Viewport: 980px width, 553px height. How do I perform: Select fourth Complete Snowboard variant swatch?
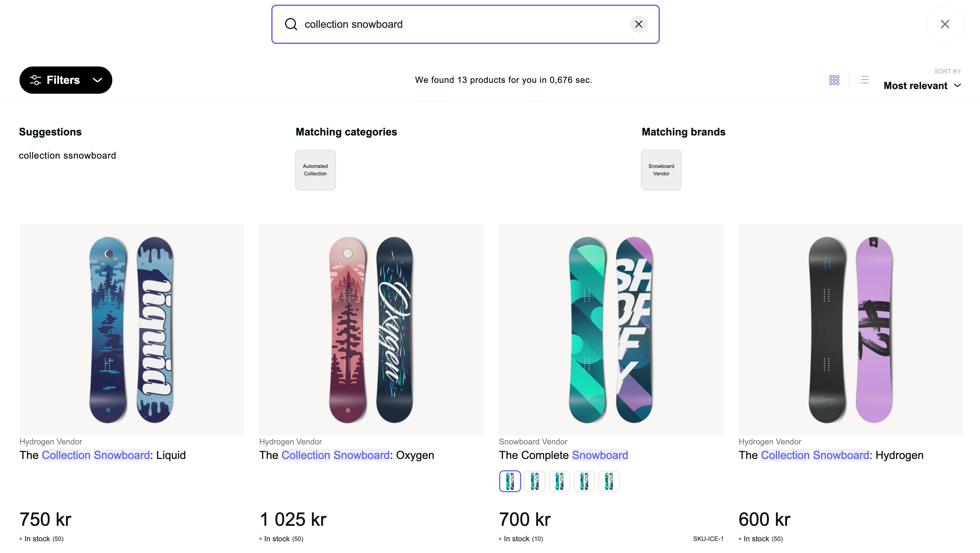coord(584,481)
